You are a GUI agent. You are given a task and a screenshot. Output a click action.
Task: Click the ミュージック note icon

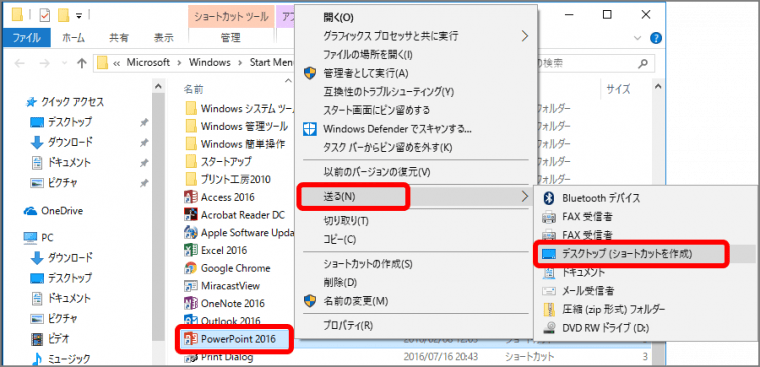pos(37,359)
